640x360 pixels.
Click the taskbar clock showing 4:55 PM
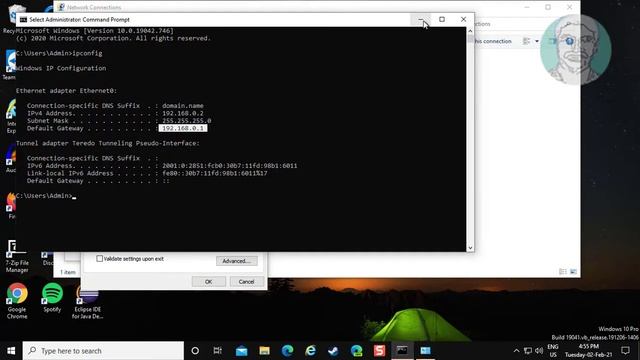(x=589, y=351)
